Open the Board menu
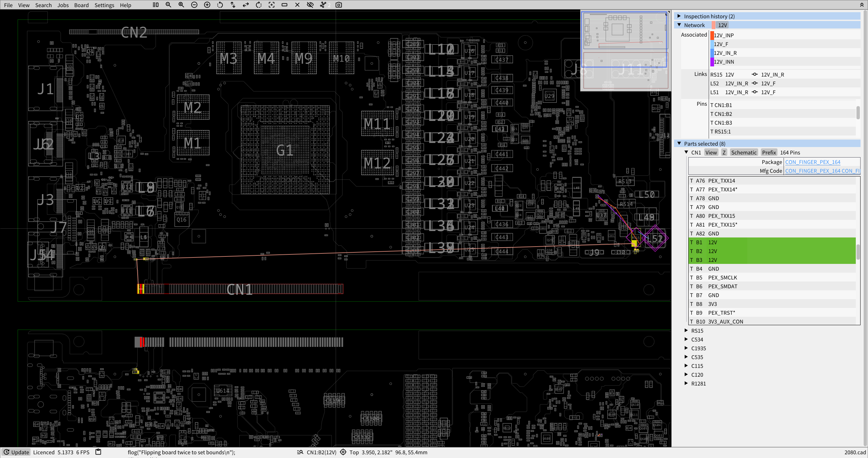 click(x=81, y=5)
